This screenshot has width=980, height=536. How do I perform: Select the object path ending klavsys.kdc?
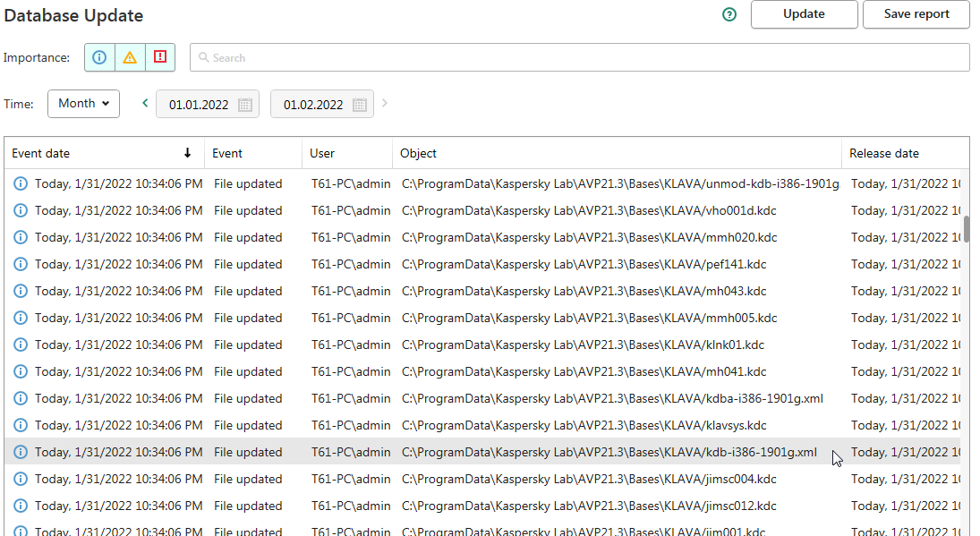(584, 425)
